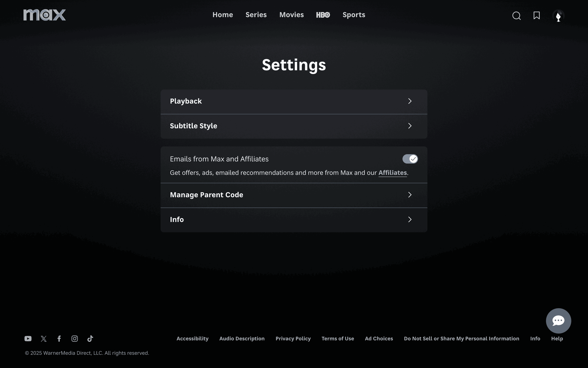This screenshot has width=588, height=368.
Task: Click the Max logo
Action: [45, 15]
